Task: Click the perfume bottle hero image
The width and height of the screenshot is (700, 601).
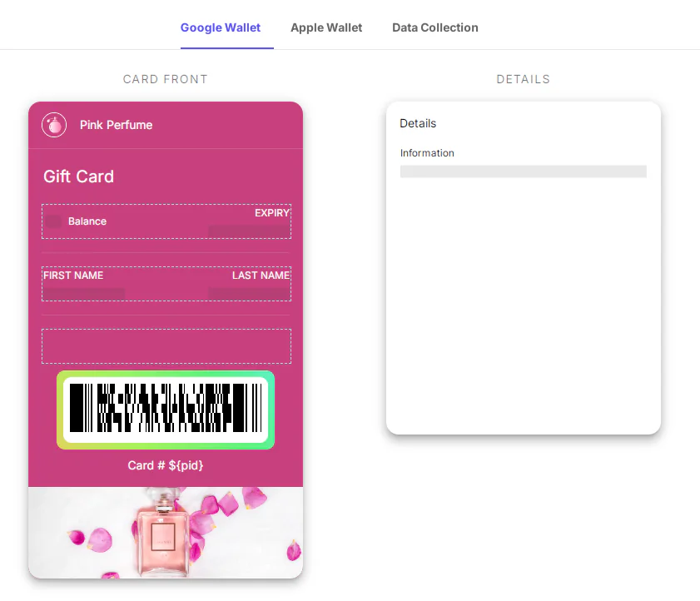Action: pos(166,533)
